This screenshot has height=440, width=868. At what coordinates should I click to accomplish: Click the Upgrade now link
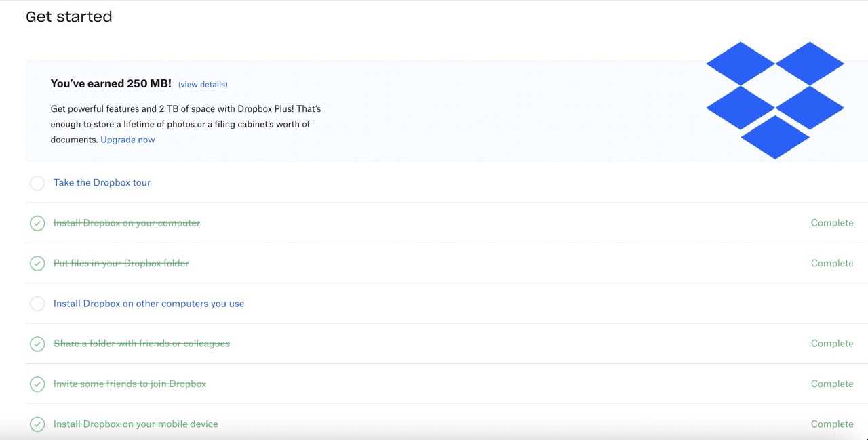point(127,140)
